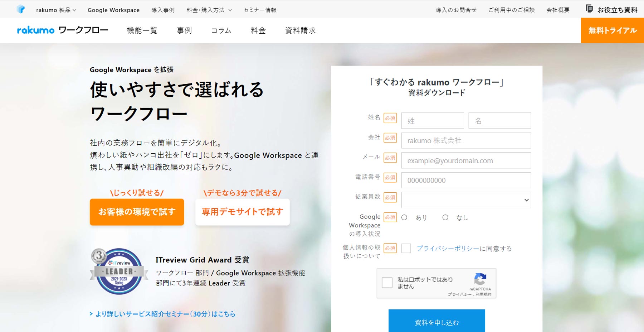Screen dimensions: 644x332
Task: Focus the 名 input field
Action: coord(500,121)
